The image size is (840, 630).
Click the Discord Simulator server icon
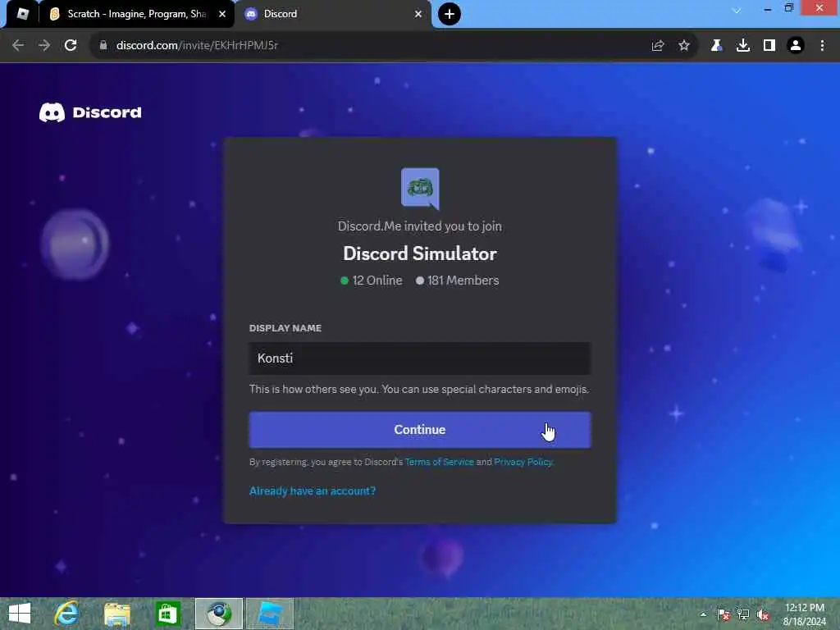pyautogui.click(x=420, y=188)
